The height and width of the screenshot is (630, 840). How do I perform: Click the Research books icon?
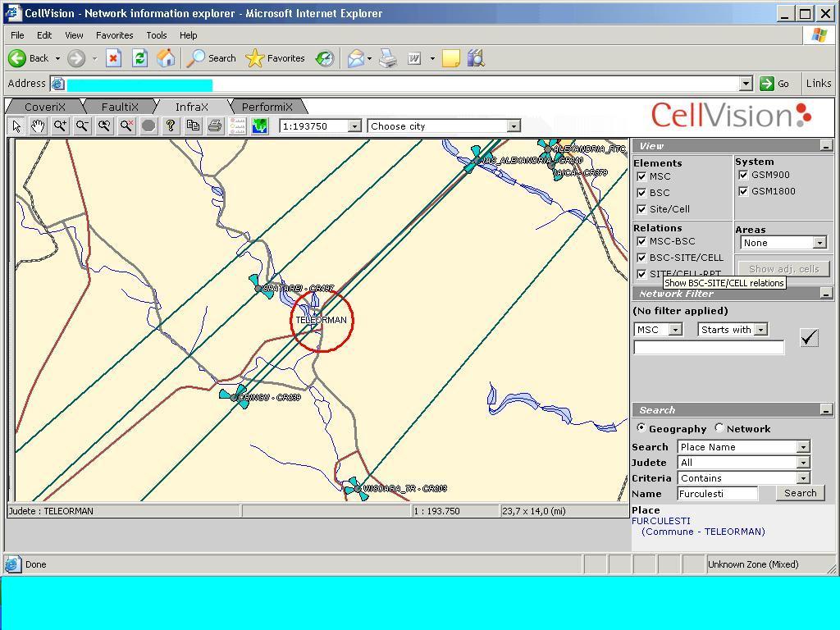[x=476, y=58]
